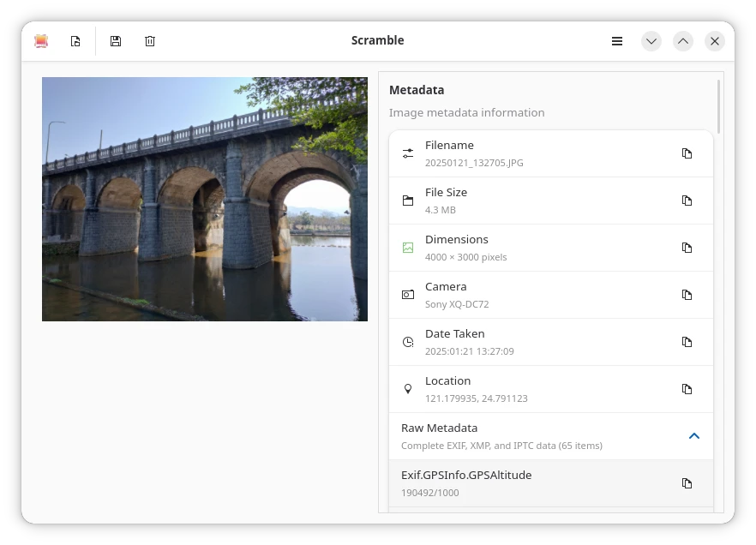Copy the GPSAltitude raw value
Screen dimensions: 756x545
687,483
